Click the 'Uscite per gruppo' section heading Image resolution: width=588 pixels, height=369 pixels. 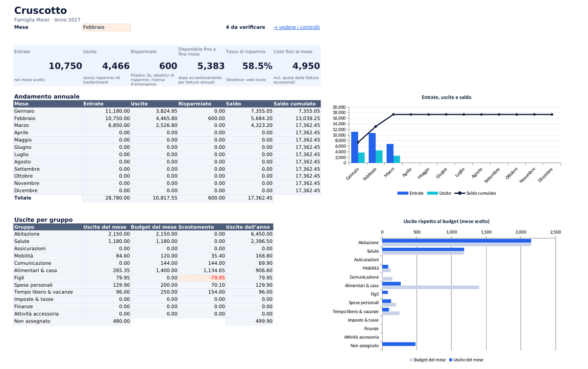point(43,220)
